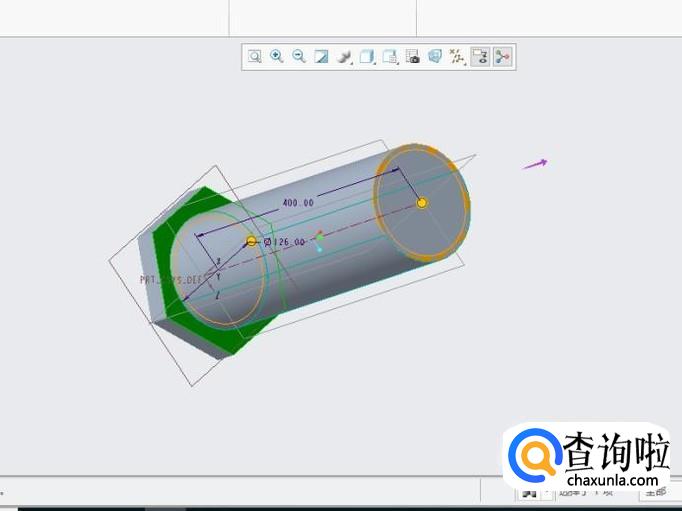This screenshot has height=511, width=682.
Task: Click the Ø126.00 diameter dimension value
Action: click(x=286, y=242)
